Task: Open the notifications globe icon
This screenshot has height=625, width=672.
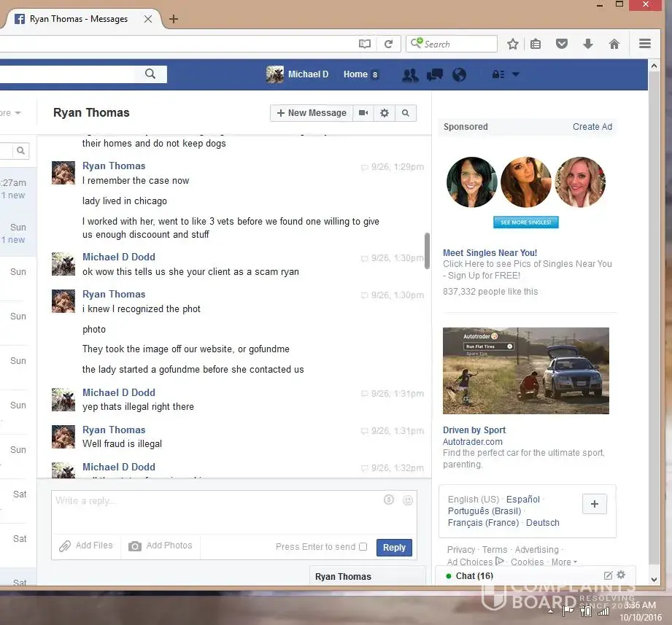Action: pyautogui.click(x=459, y=74)
